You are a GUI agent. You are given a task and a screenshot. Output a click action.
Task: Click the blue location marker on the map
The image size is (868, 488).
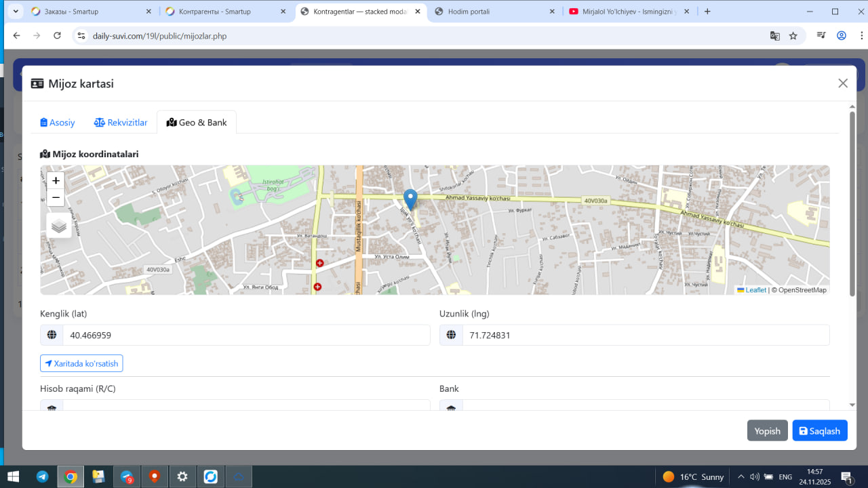point(410,200)
